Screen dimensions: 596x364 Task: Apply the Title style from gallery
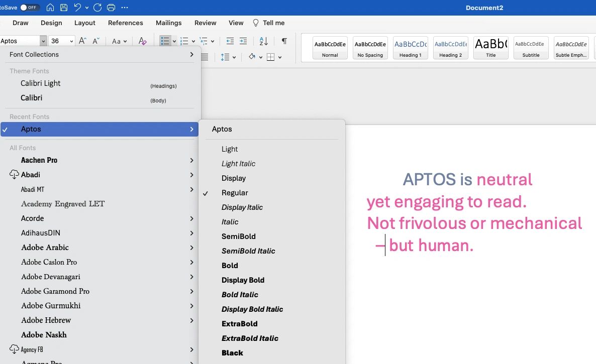click(490, 48)
